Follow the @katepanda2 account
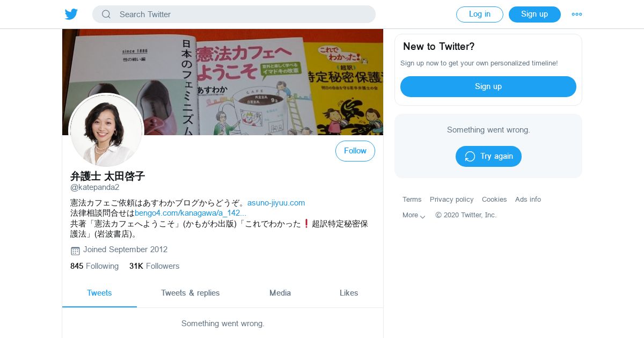 (x=355, y=151)
